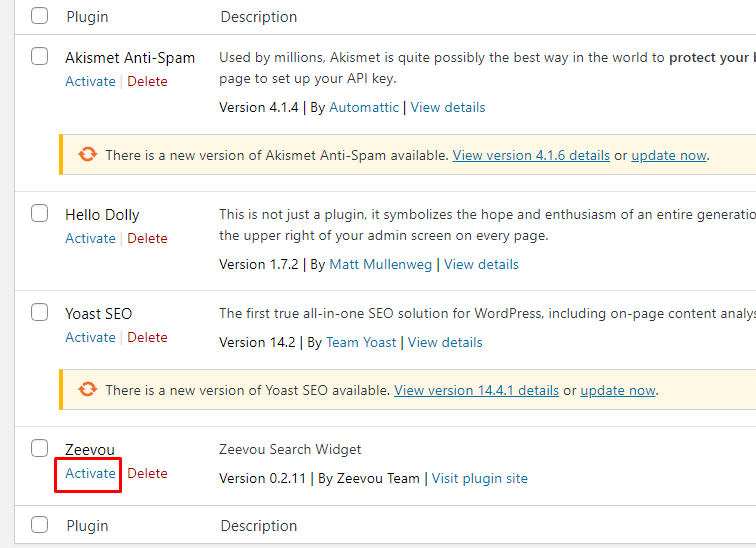Delete the Zeevou plugin
This screenshot has width=756, height=548.
point(147,473)
